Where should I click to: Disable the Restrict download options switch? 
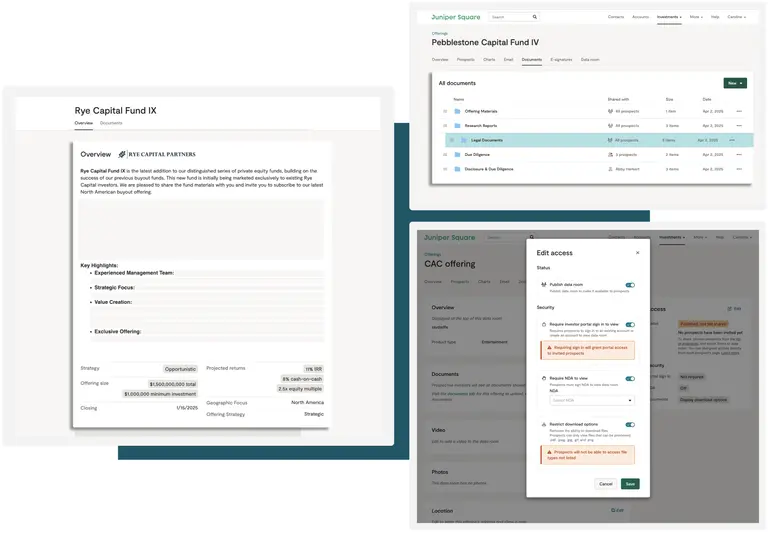[x=630, y=424]
